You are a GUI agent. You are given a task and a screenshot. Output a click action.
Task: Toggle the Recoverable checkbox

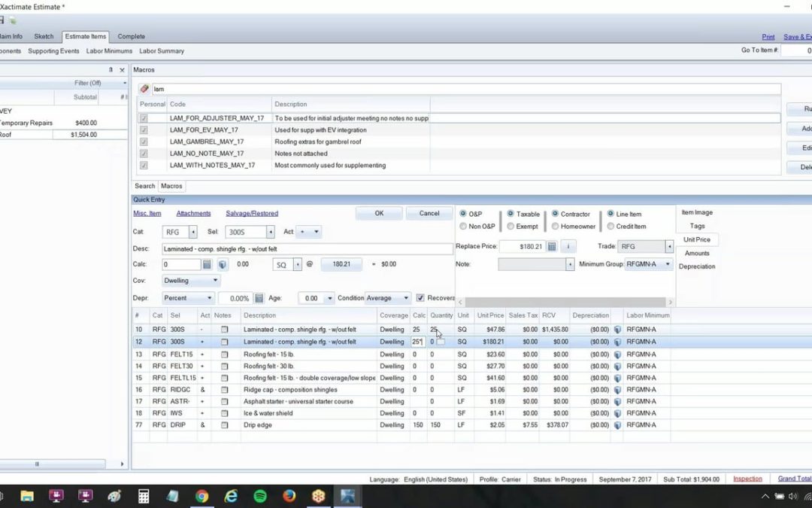(x=420, y=298)
